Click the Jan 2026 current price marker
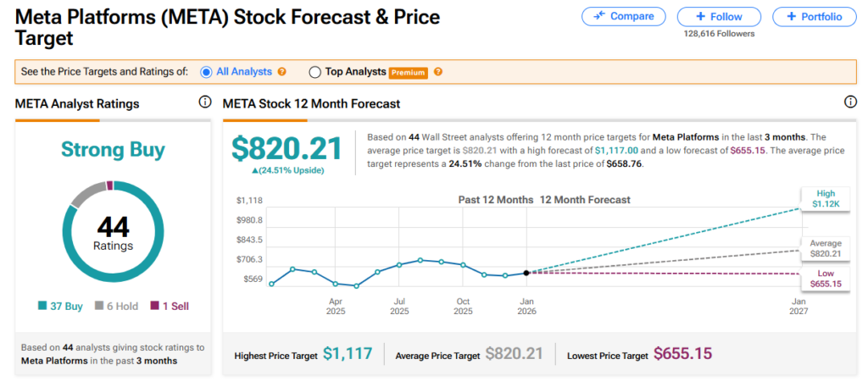Screen dimensions: 868x387 point(526,273)
